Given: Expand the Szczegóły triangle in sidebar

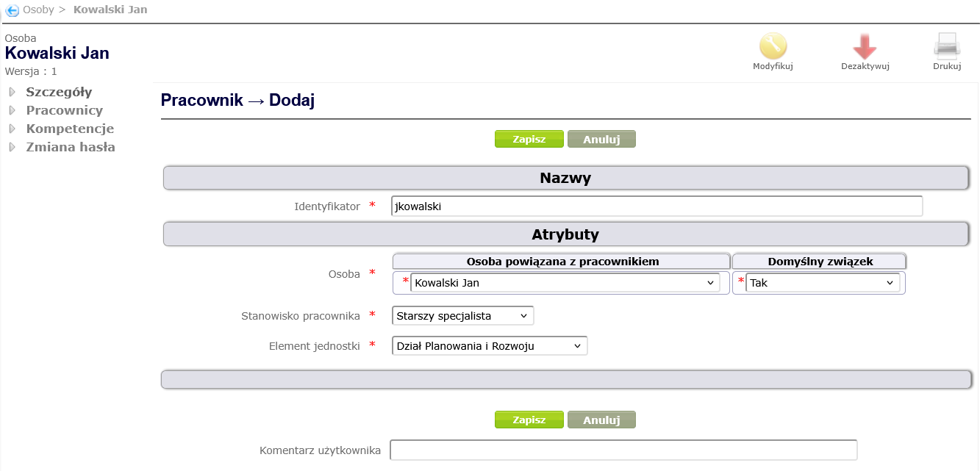Looking at the screenshot, I should 12,93.
